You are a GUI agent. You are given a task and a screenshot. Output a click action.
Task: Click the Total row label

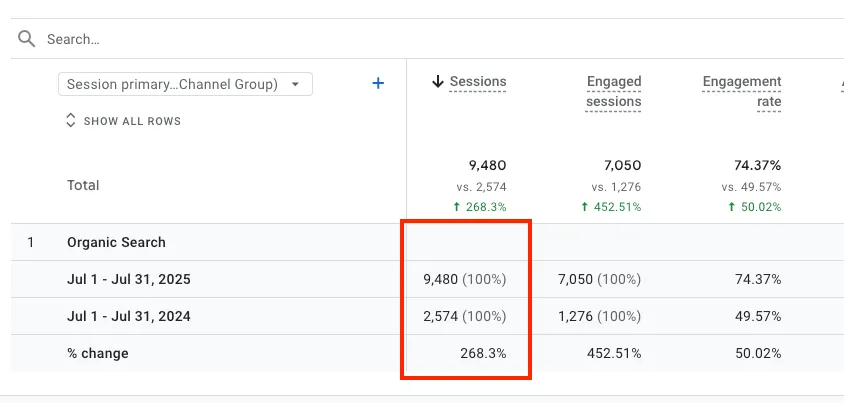(83, 186)
